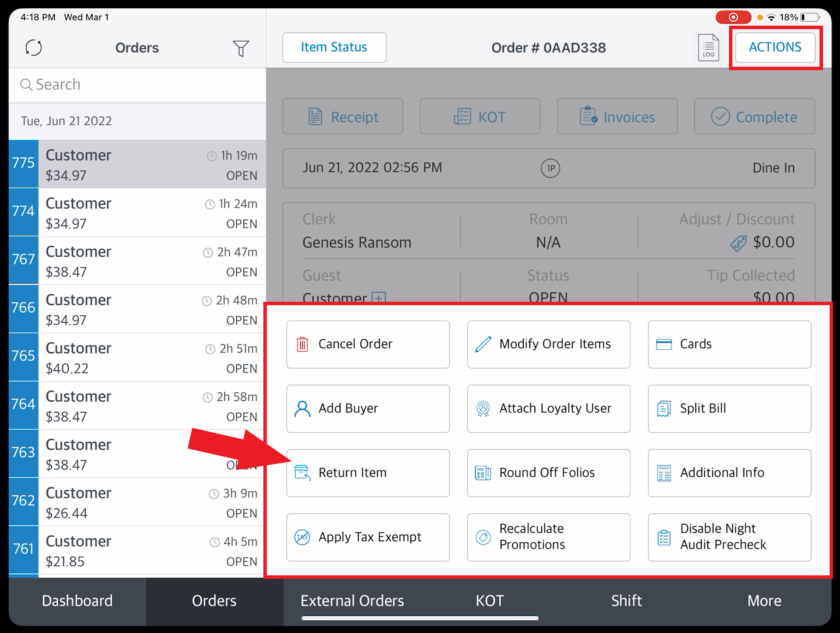Open the ACTIONS menu

pos(775,48)
